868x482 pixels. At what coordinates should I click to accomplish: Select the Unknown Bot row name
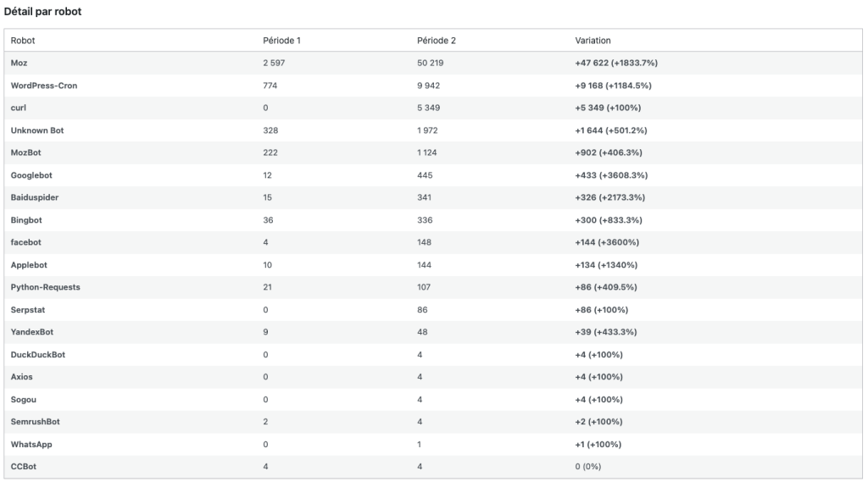coord(37,130)
